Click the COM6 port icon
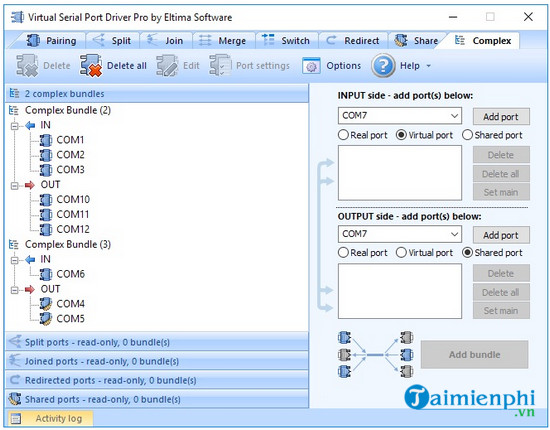The width and height of the screenshot is (550, 430). click(46, 274)
